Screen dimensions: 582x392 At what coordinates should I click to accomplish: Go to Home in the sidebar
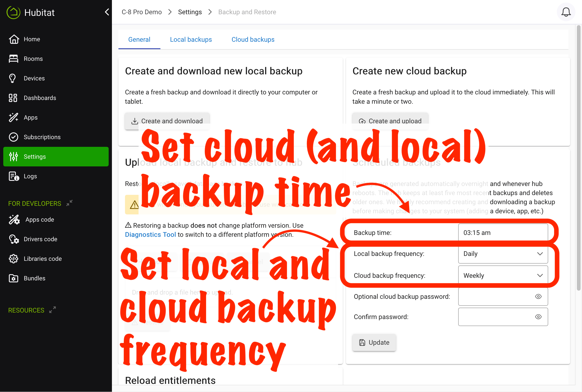pyautogui.click(x=56, y=39)
